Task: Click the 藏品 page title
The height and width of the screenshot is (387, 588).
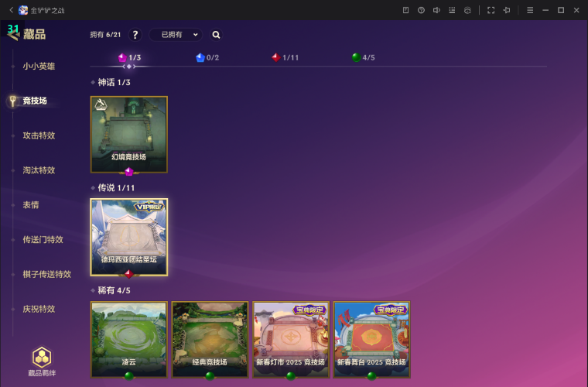Action: pos(35,35)
